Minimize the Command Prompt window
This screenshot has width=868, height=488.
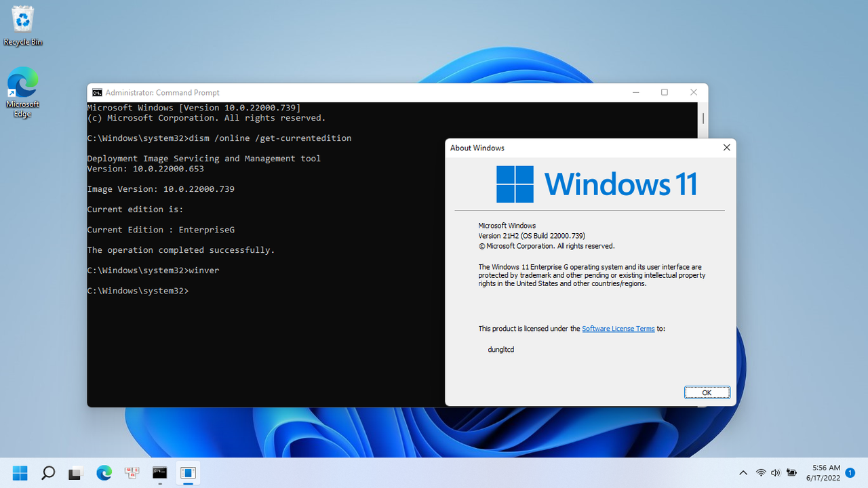point(635,92)
